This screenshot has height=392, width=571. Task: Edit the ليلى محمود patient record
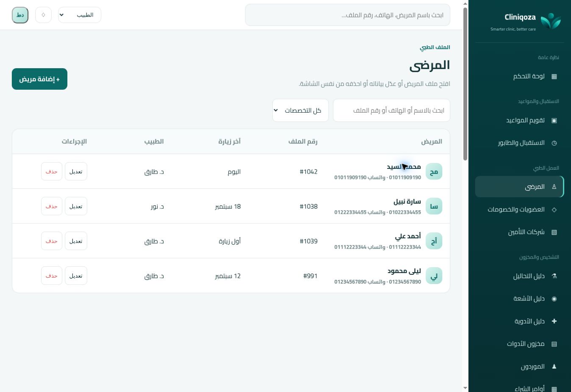pyautogui.click(x=76, y=276)
